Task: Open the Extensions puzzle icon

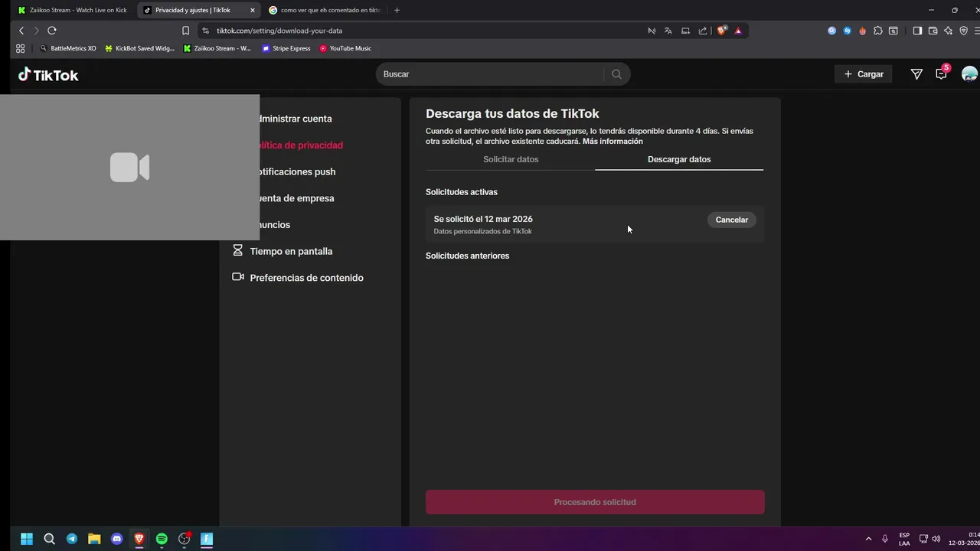Action: (x=878, y=31)
